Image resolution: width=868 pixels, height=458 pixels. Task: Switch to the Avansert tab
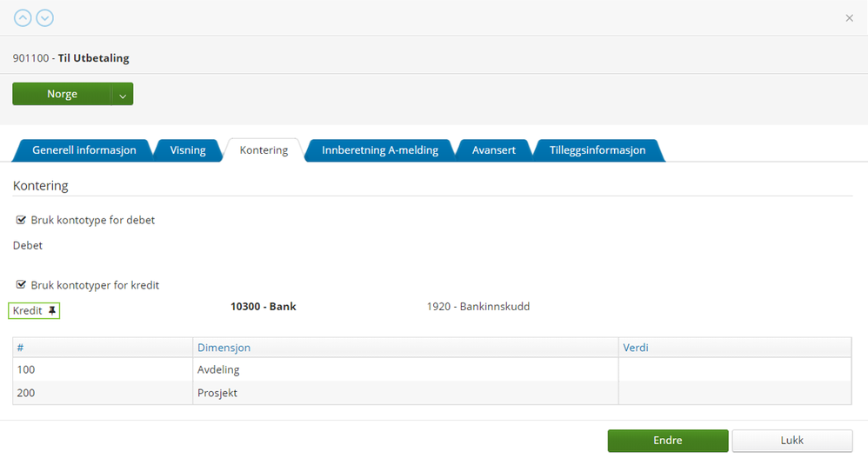[494, 150]
